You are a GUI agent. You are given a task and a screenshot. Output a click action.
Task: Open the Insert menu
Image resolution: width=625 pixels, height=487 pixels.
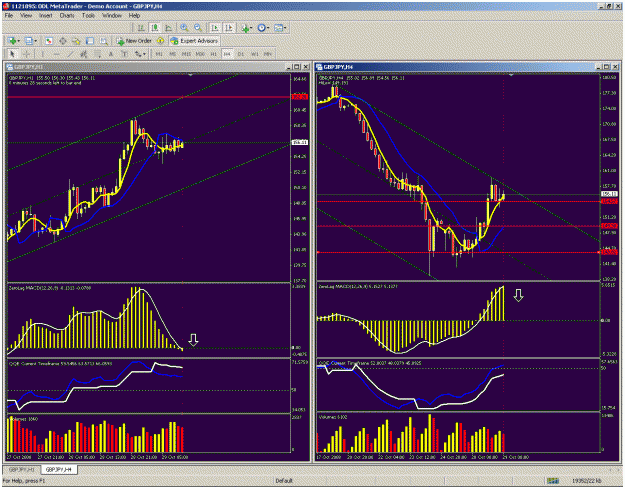pos(45,15)
